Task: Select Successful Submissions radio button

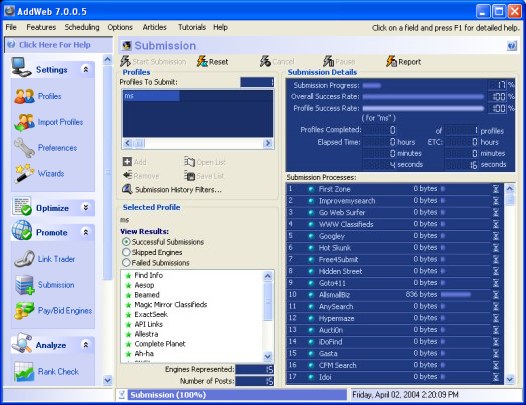Action: [x=126, y=242]
